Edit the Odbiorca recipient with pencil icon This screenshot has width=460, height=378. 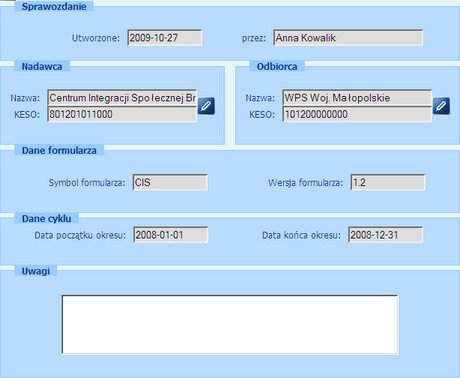pyautogui.click(x=441, y=106)
